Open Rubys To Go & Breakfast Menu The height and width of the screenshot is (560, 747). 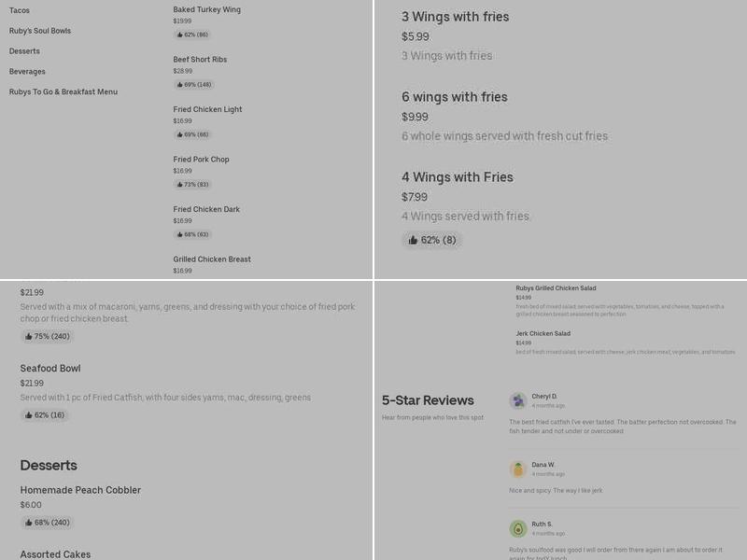[x=63, y=92]
